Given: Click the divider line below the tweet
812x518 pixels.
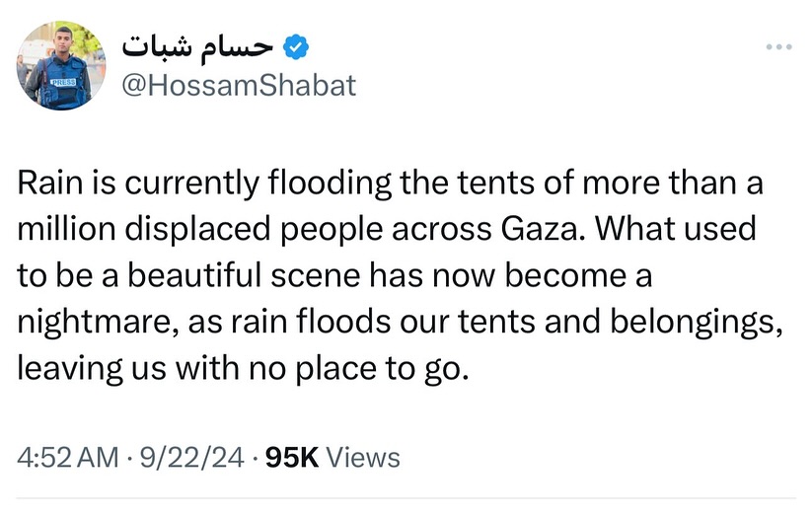Looking at the screenshot, I should [x=406, y=497].
